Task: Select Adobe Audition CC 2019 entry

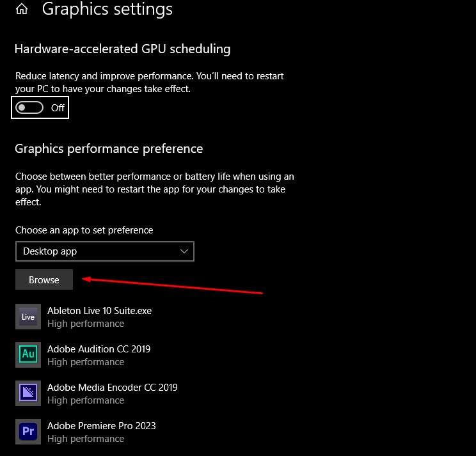Action: pyautogui.click(x=99, y=349)
